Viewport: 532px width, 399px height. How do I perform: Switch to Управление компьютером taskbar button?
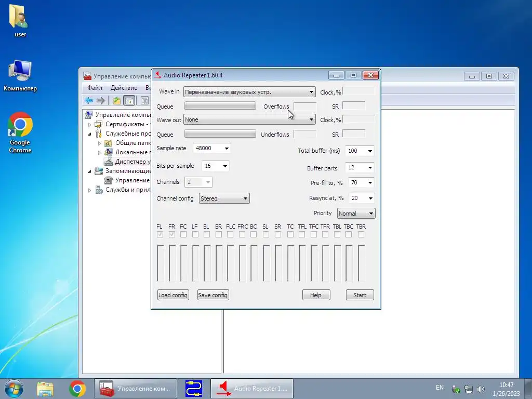pyautogui.click(x=136, y=389)
